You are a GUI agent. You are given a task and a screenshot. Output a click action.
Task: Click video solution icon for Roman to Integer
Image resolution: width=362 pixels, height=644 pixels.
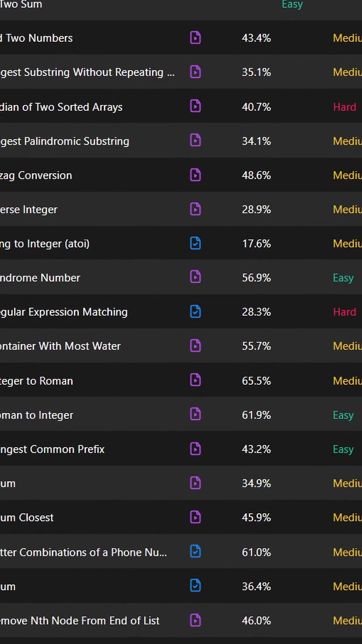click(x=195, y=415)
